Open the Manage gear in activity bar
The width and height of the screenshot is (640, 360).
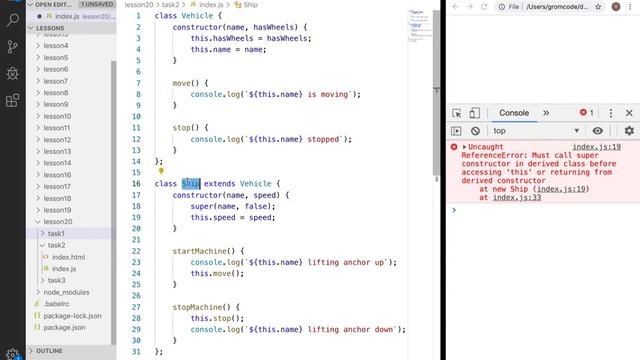(13, 354)
